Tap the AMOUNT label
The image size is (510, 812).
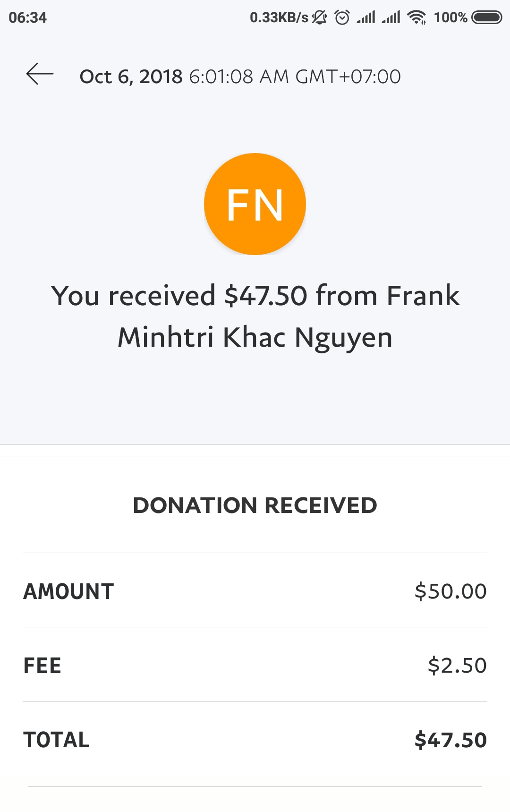(x=69, y=591)
